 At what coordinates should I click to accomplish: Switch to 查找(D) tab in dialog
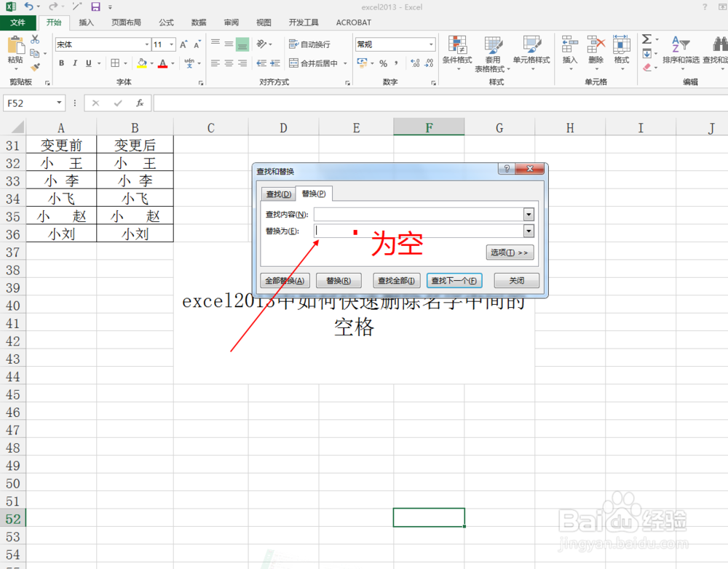(279, 194)
